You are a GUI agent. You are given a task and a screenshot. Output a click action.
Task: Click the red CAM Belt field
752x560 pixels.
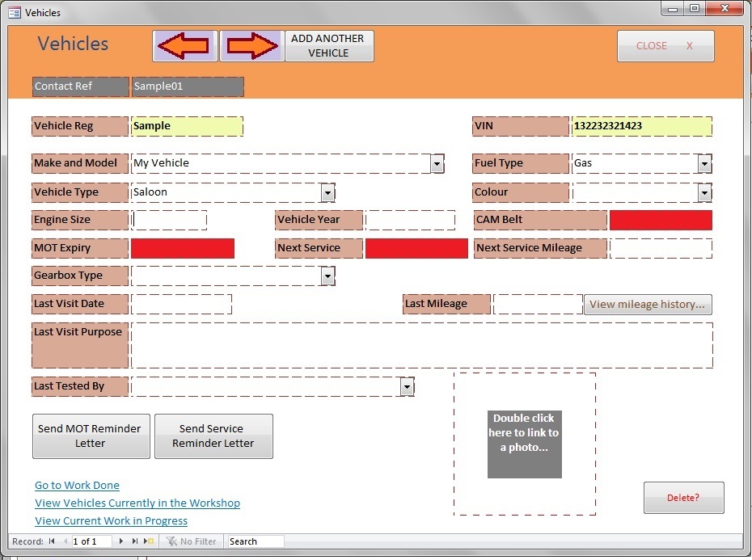point(661,220)
